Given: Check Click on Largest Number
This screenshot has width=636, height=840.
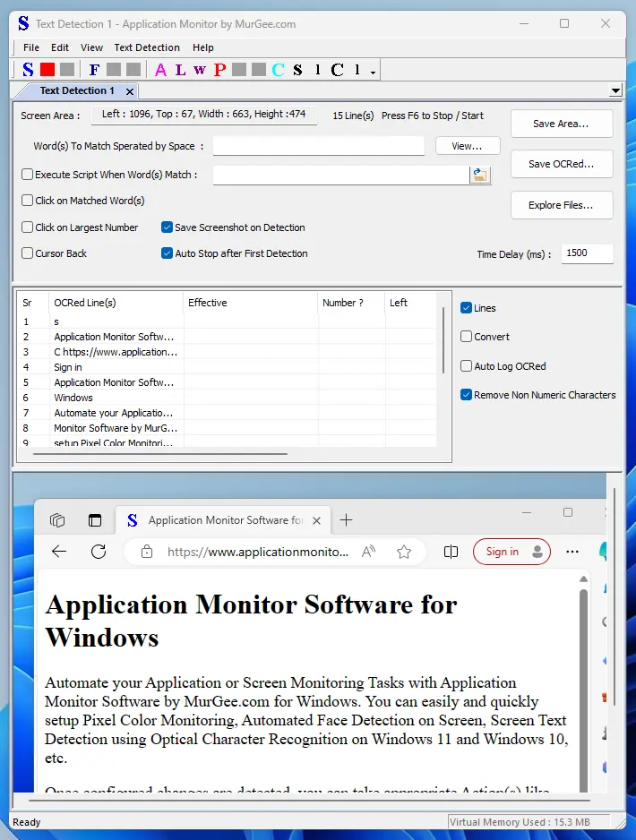Looking at the screenshot, I should [x=28, y=227].
